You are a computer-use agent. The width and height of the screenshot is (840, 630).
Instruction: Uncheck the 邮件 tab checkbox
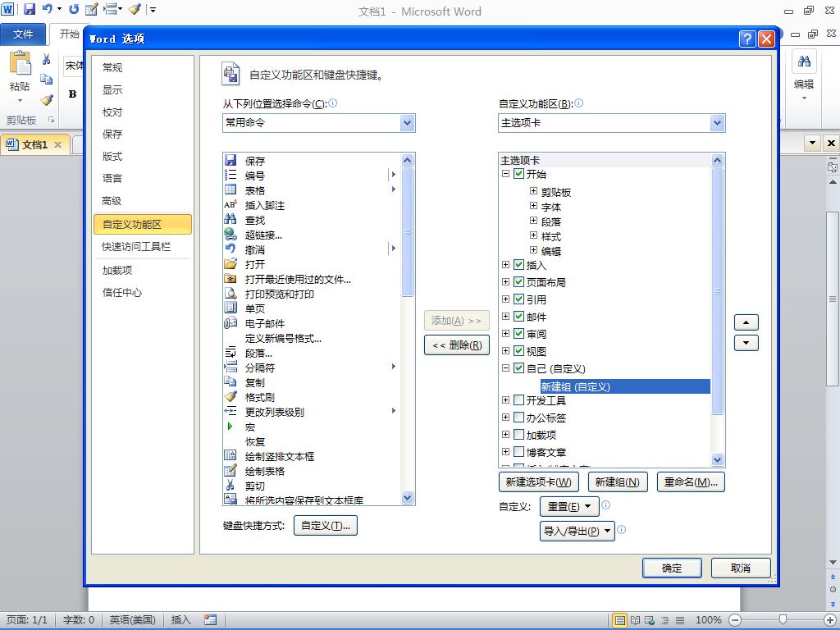(518, 316)
